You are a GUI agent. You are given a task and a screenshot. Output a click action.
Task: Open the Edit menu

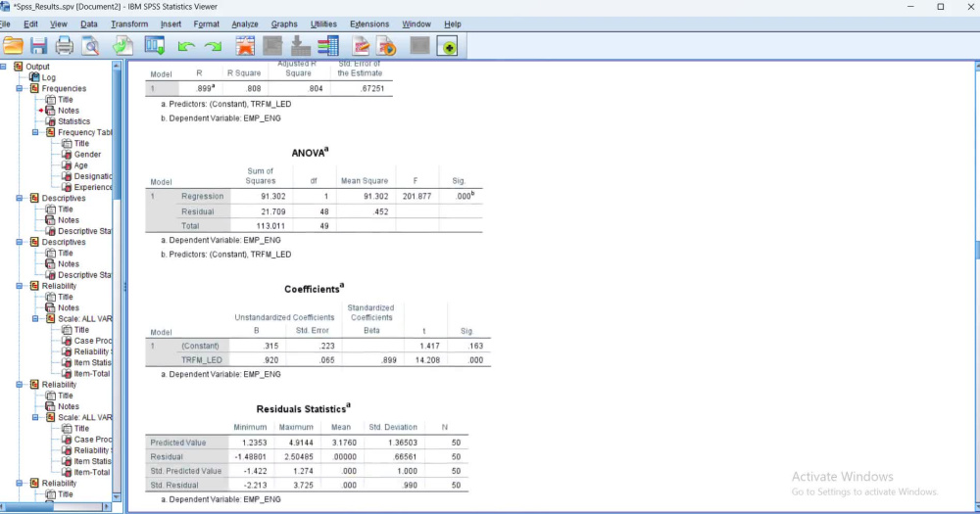pos(30,23)
